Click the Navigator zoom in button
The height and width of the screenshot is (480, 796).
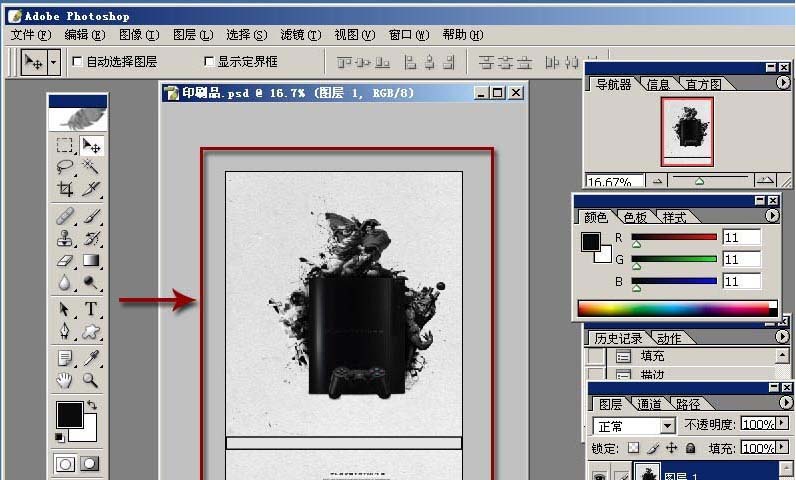point(765,180)
